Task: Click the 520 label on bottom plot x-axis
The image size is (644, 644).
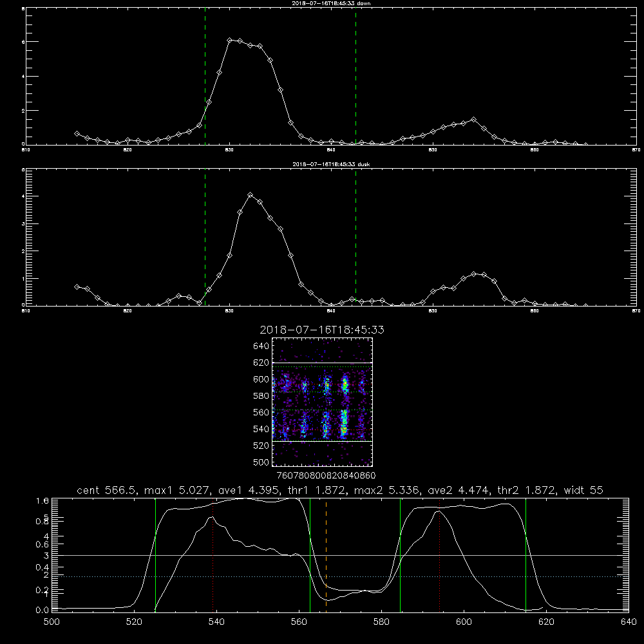Action: [x=134, y=622]
